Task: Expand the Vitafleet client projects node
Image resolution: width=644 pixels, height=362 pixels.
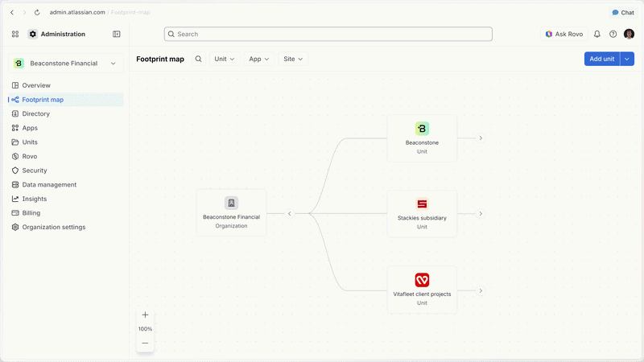Action: pyautogui.click(x=481, y=290)
